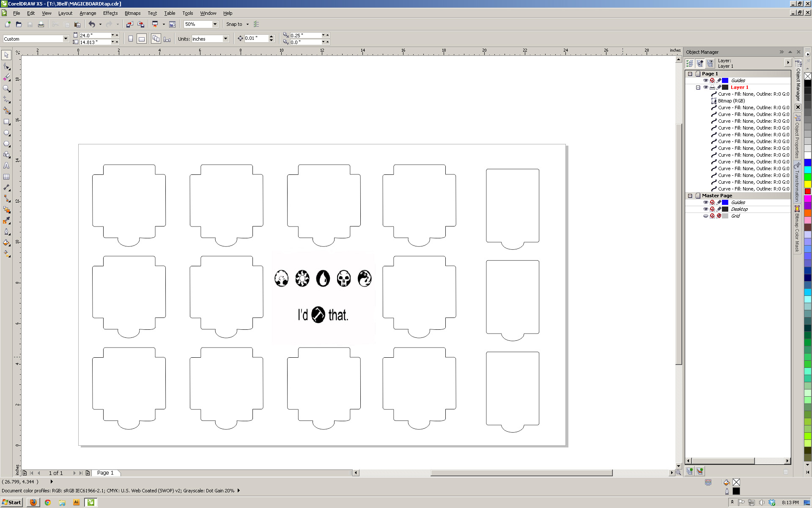The image size is (812, 508).
Task: Click the Import icon in toolbar
Action: pos(130,25)
